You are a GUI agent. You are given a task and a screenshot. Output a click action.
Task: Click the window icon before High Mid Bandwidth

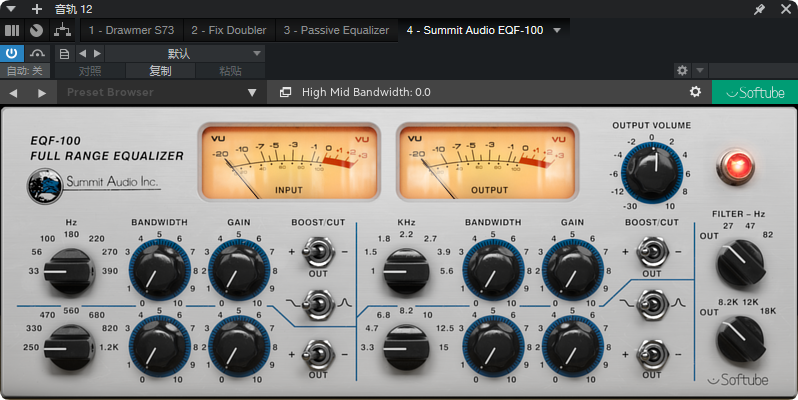coord(286,92)
